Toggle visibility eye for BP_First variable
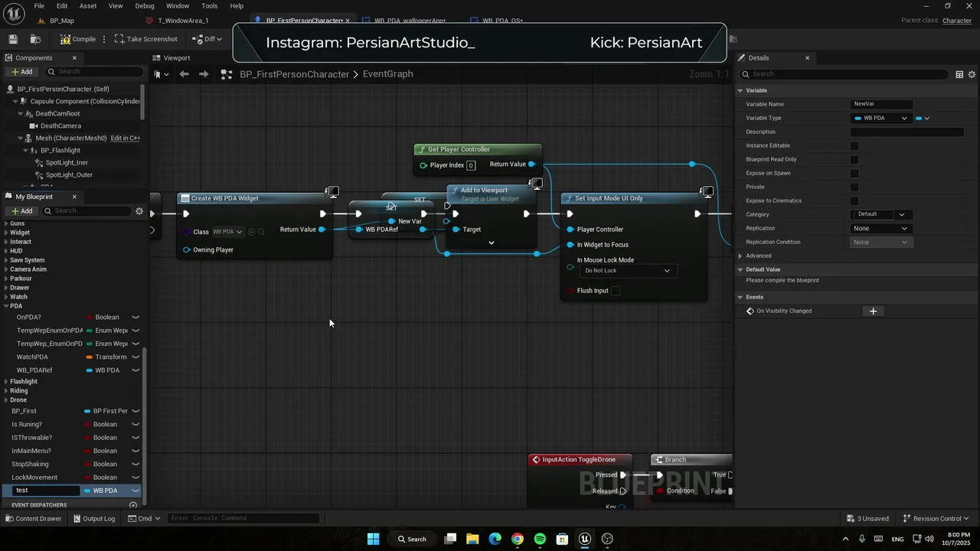This screenshot has height=551, width=980. tap(136, 411)
